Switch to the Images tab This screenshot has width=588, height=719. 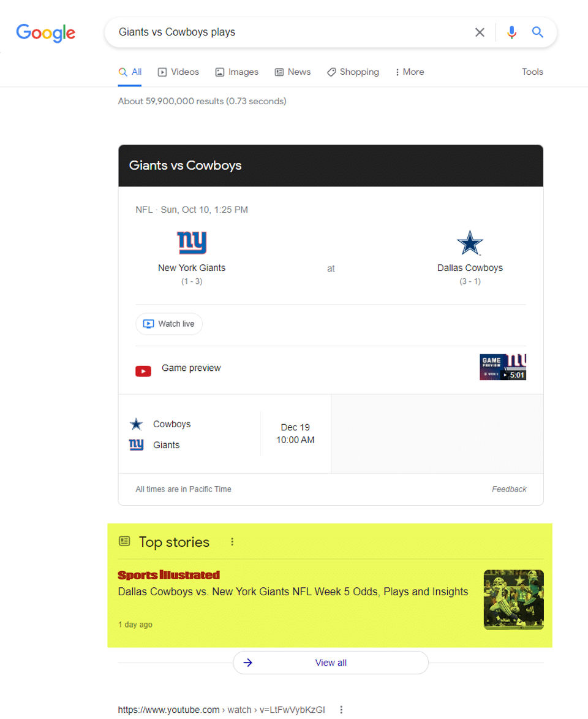[236, 72]
